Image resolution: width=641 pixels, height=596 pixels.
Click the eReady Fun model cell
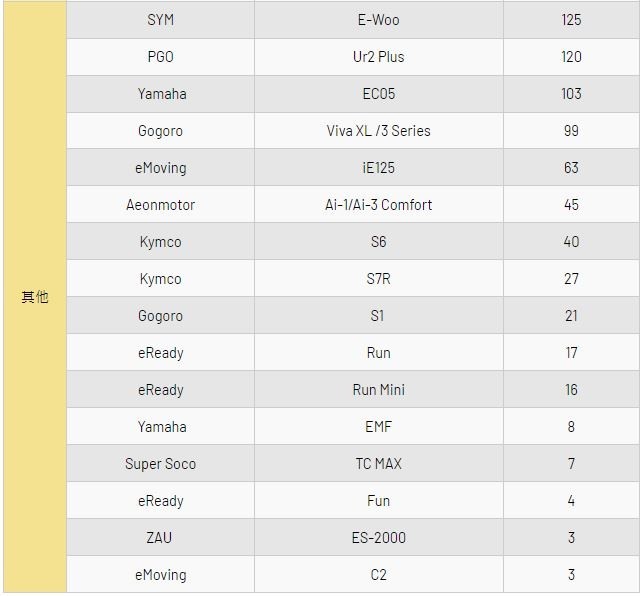pos(379,501)
